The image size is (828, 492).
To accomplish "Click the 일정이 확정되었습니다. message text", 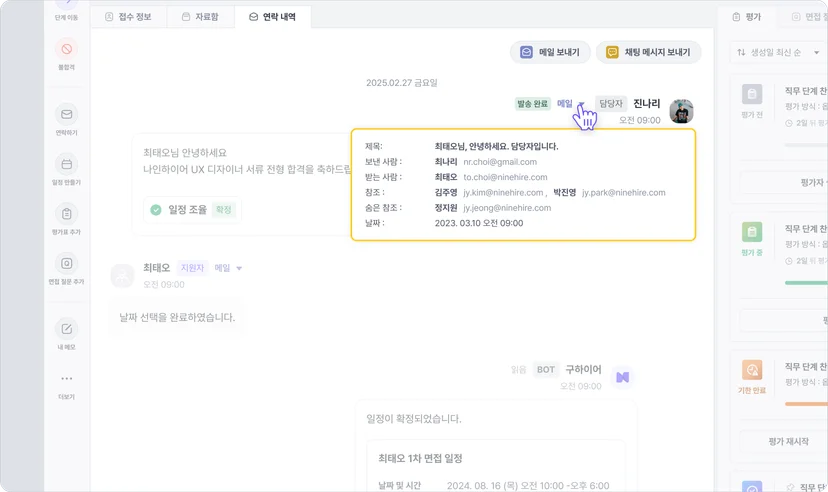I will [x=414, y=419].
